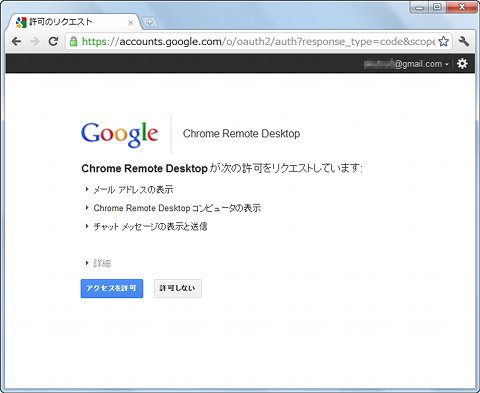480x393 pixels.
Task: Close the browser window
Action: point(462,7)
